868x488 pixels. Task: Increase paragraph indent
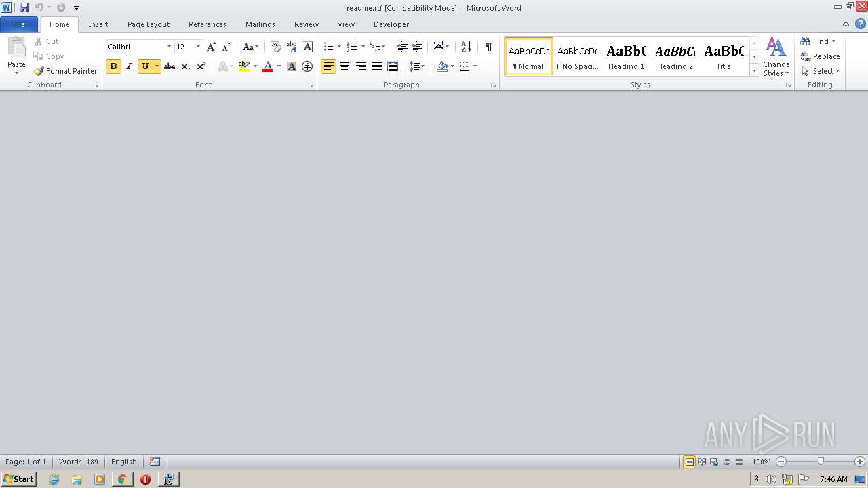(x=418, y=47)
